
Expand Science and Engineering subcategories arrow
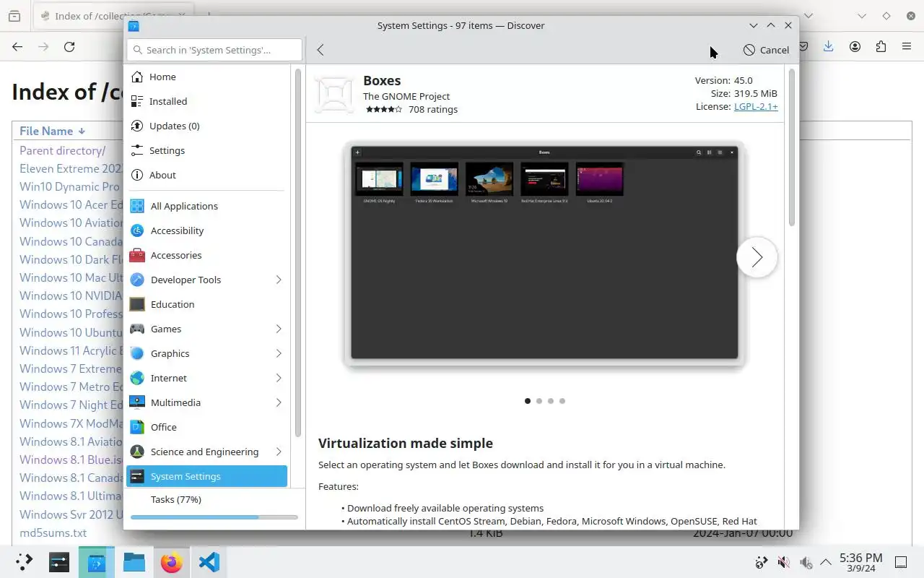[279, 452]
